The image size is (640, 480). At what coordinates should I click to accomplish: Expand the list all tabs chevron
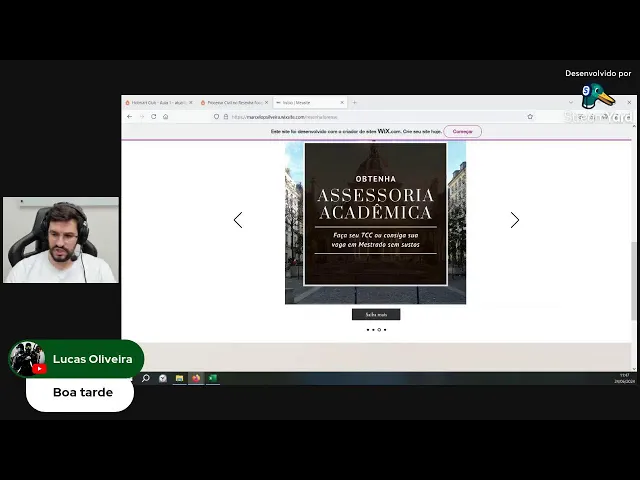click(571, 102)
